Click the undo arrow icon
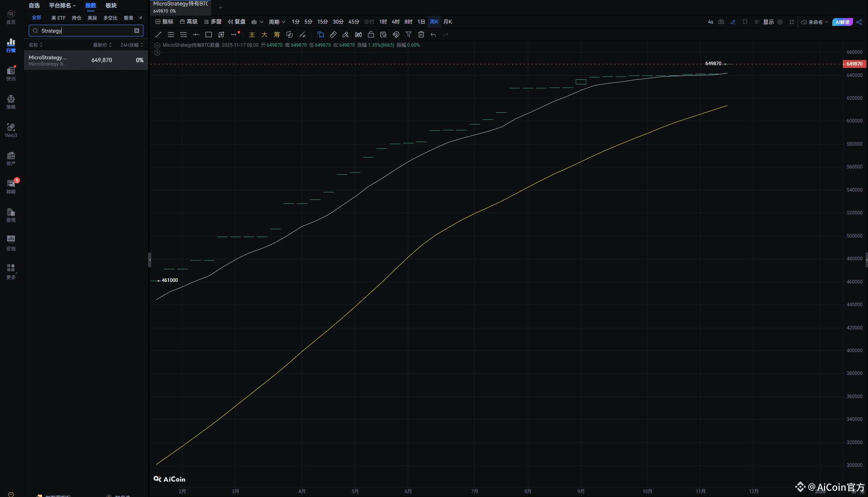Screen dimensions: 868x497 [x=433, y=35]
